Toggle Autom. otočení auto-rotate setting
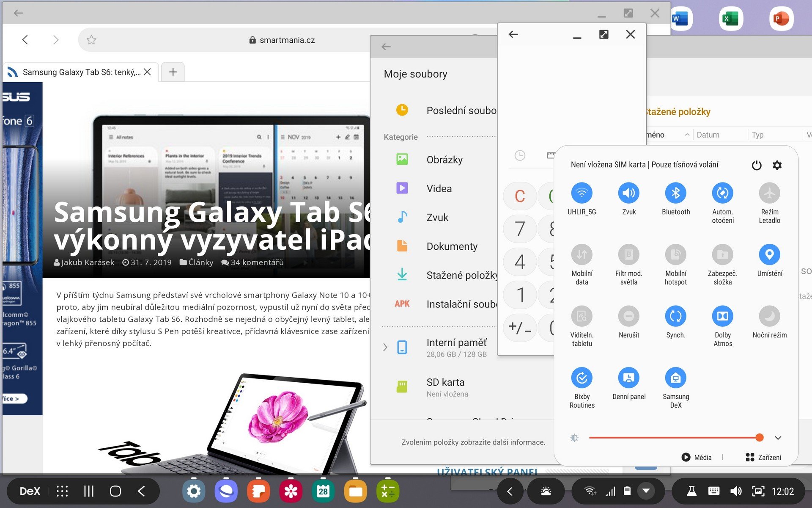 [x=722, y=193]
